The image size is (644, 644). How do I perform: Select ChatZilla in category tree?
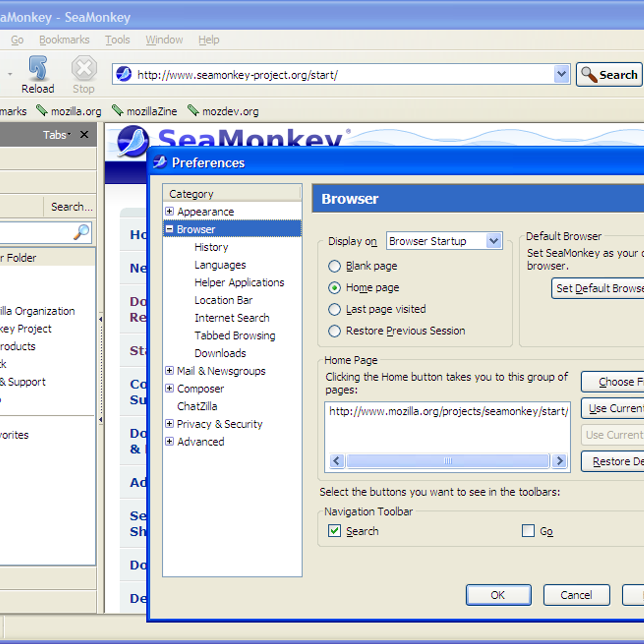tap(197, 406)
